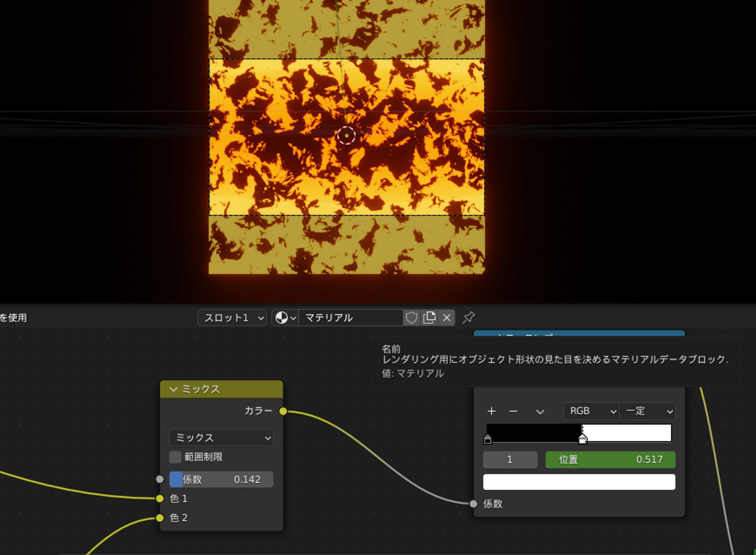
Task: Open color ramp tools chevron menu
Action: pyautogui.click(x=540, y=411)
